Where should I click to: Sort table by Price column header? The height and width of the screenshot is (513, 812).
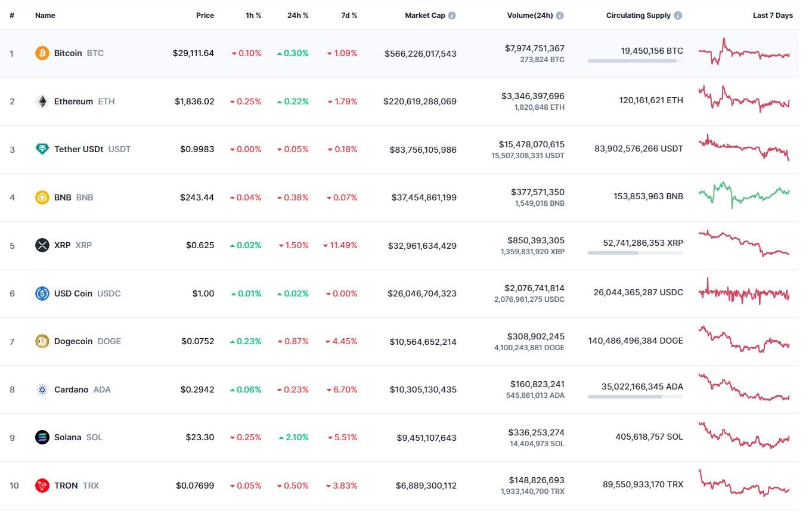[x=204, y=16]
